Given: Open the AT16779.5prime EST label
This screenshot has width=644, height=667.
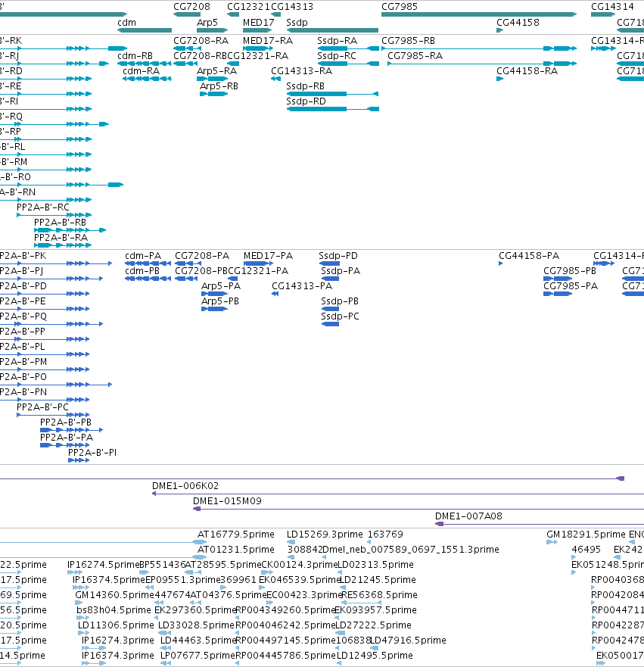Looking at the screenshot, I should click(236, 535).
